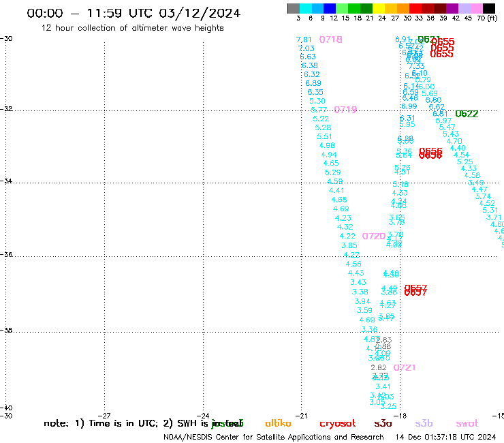
Task: Click the pink swatch in the color legend
Action: [477, 8]
